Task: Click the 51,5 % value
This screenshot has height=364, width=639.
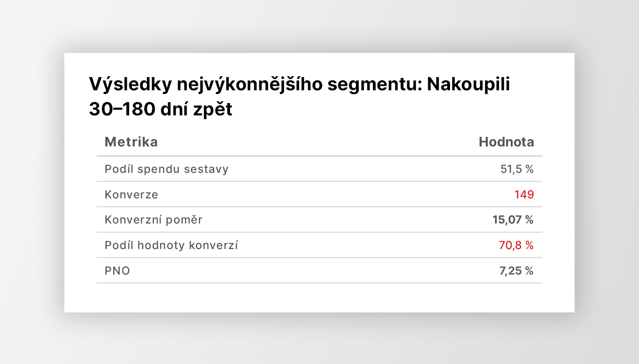Action: click(517, 169)
